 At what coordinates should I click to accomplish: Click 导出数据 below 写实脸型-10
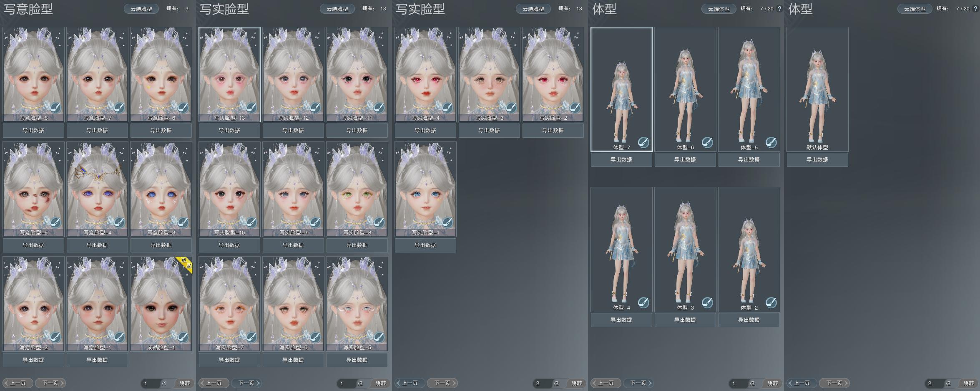[229, 245]
